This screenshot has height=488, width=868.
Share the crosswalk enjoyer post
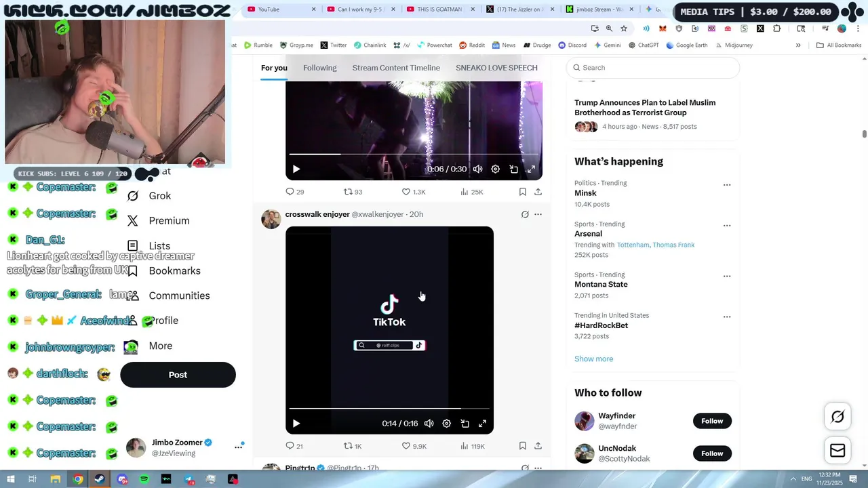538,446
